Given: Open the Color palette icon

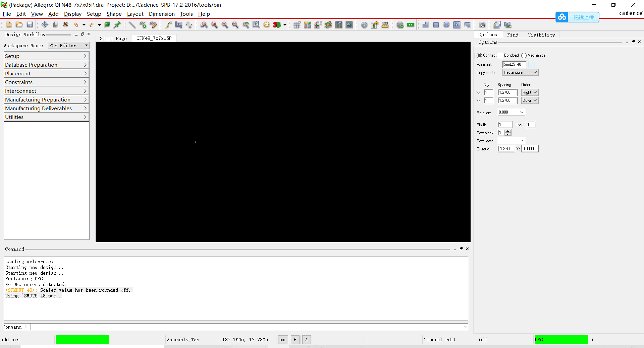Looking at the screenshot, I should point(308,25).
